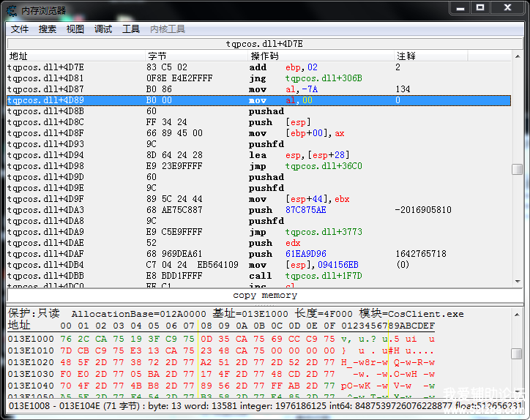Select row tqpcos.dll+4D93 pushfd
Viewport: 530px width, 420px height.
258,144
